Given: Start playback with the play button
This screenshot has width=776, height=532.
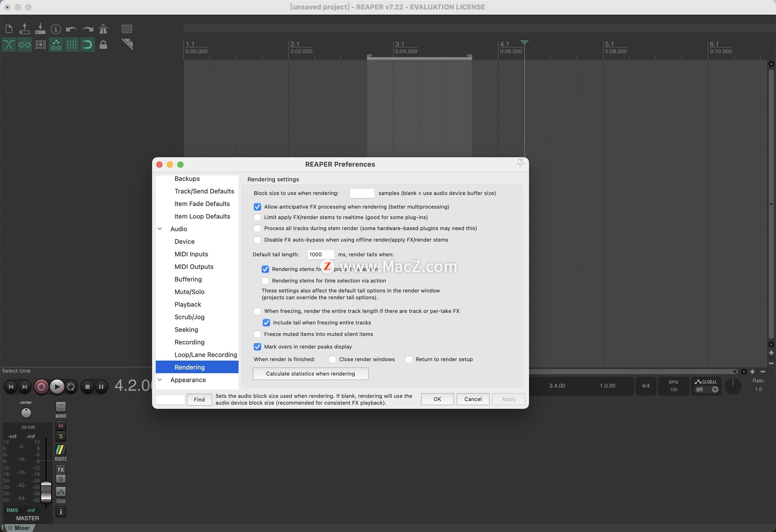Looking at the screenshot, I should point(57,387).
